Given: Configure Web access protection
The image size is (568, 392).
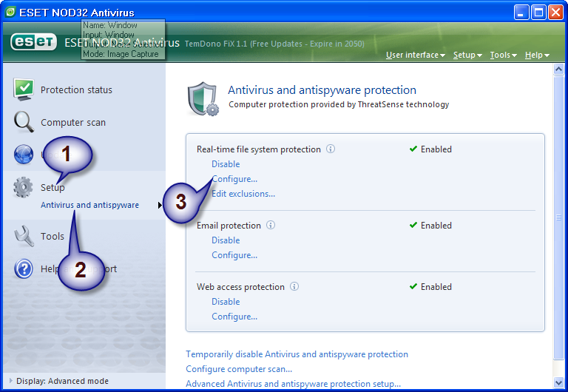Looking at the screenshot, I should pos(234,317).
